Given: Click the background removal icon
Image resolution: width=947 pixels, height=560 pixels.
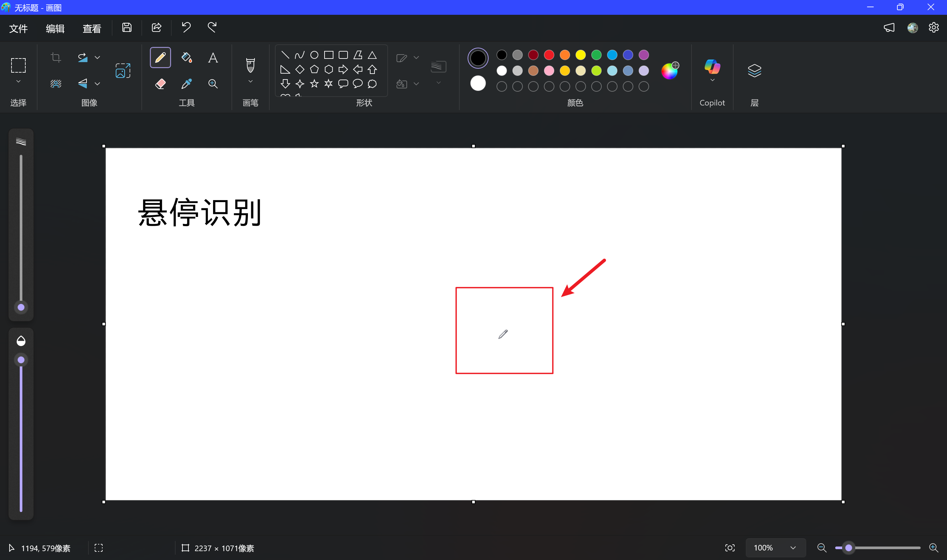Looking at the screenshot, I should click(56, 83).
